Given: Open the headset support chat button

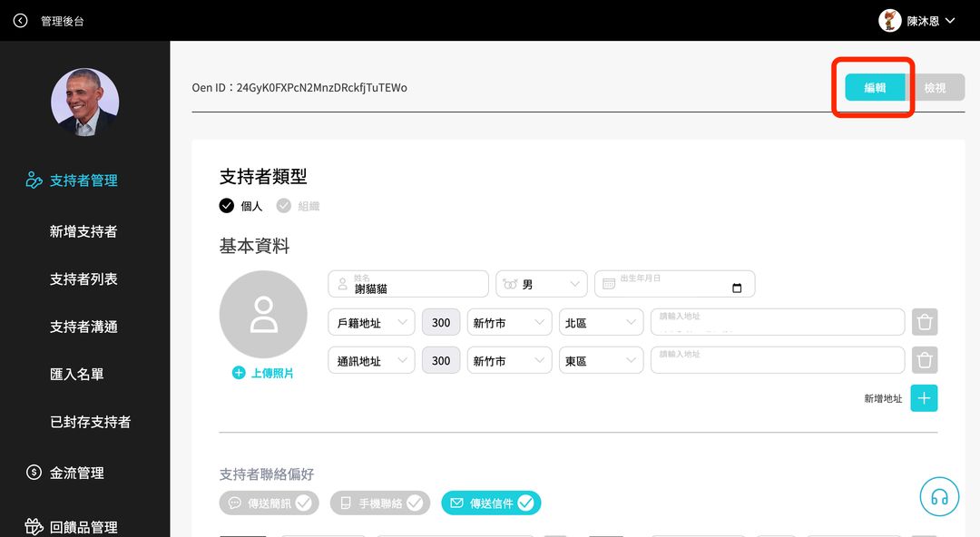Looking at the screenshot, I should [x=939, y=497].
